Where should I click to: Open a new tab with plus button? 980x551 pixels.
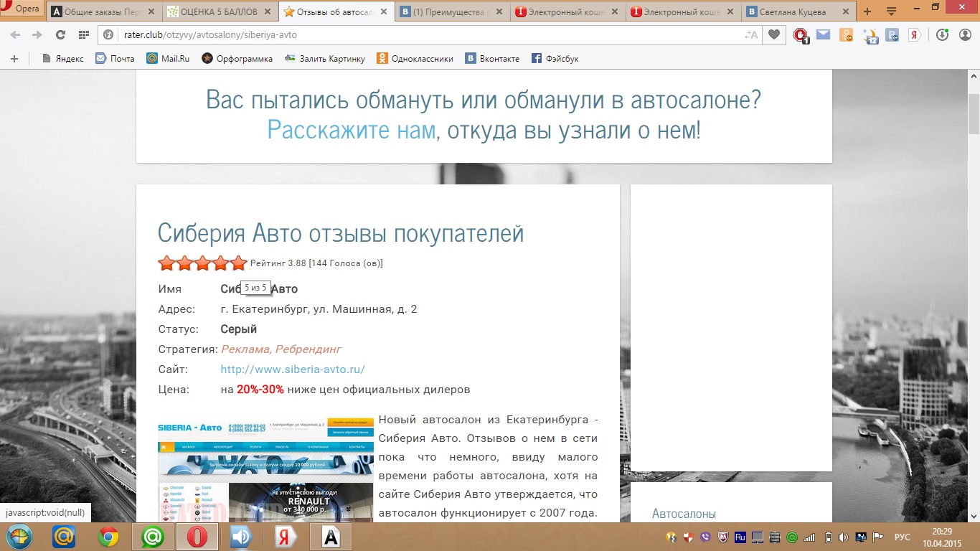[867, 11]
